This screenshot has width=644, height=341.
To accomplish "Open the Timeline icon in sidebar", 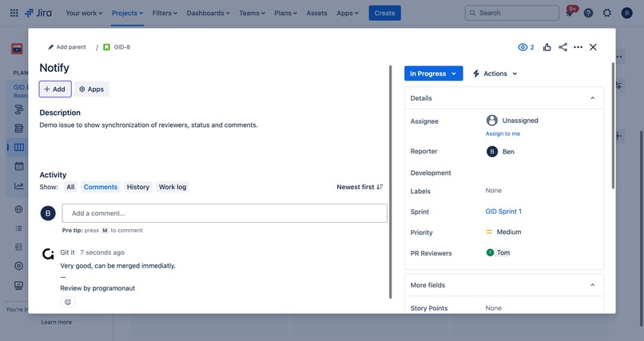I will [x=19, y=109].
